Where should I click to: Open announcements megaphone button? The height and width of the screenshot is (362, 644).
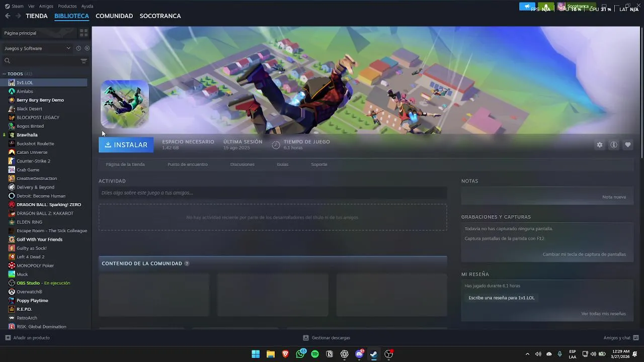click(x=527, y=7)
